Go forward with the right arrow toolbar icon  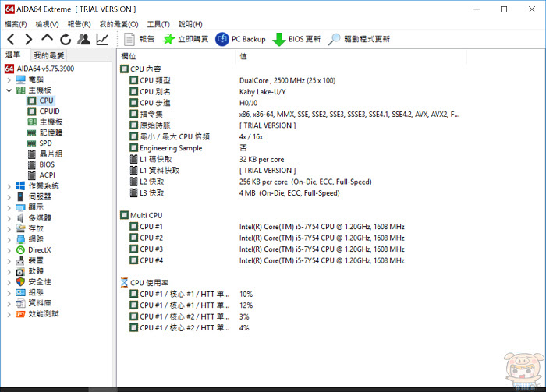point(29,39)
